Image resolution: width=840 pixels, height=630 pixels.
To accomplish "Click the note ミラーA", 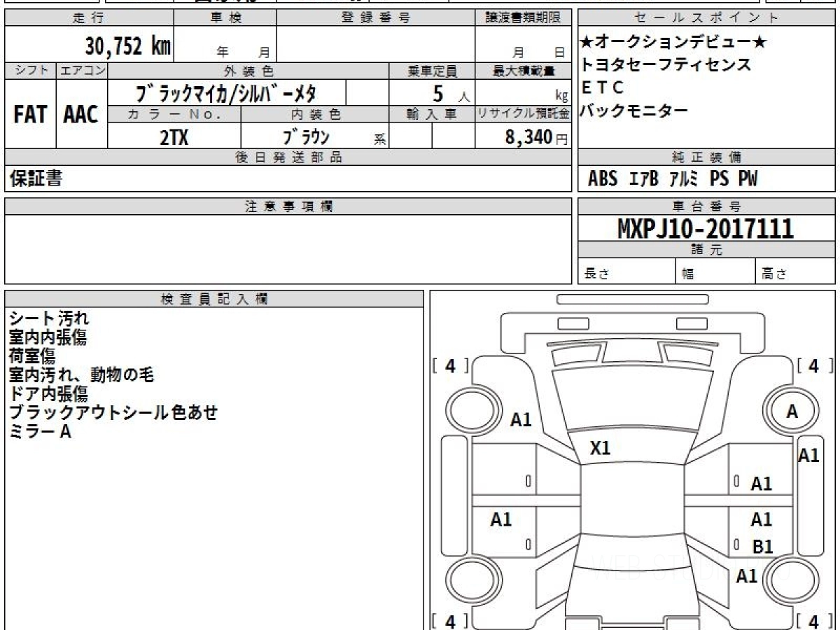I will click(x=41, y=432).
